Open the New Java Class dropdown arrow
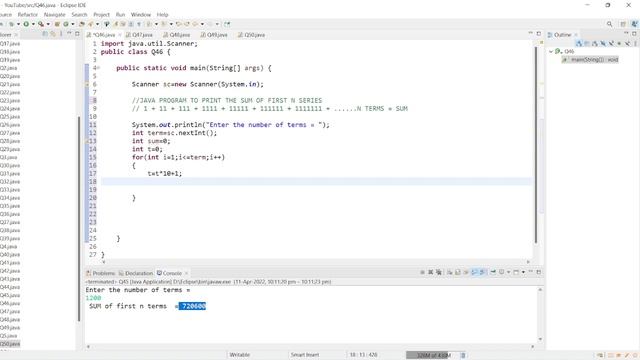The image size is (640, 360). click(x=73, y=24)
